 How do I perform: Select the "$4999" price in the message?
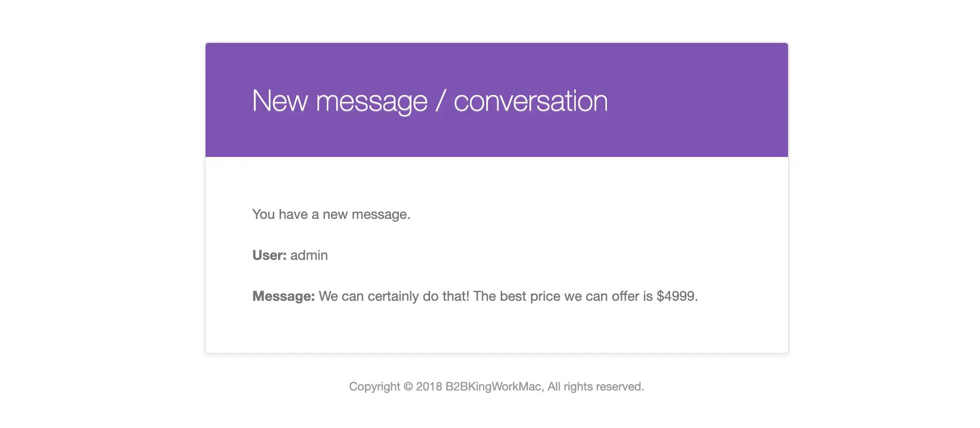676,296
